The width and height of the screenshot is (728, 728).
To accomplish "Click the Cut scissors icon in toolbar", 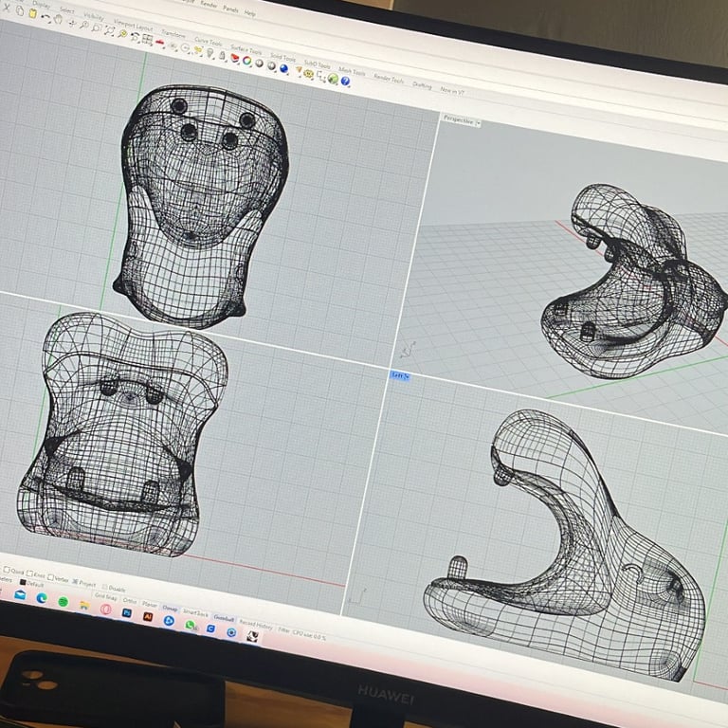I will [x=7, y=8].
